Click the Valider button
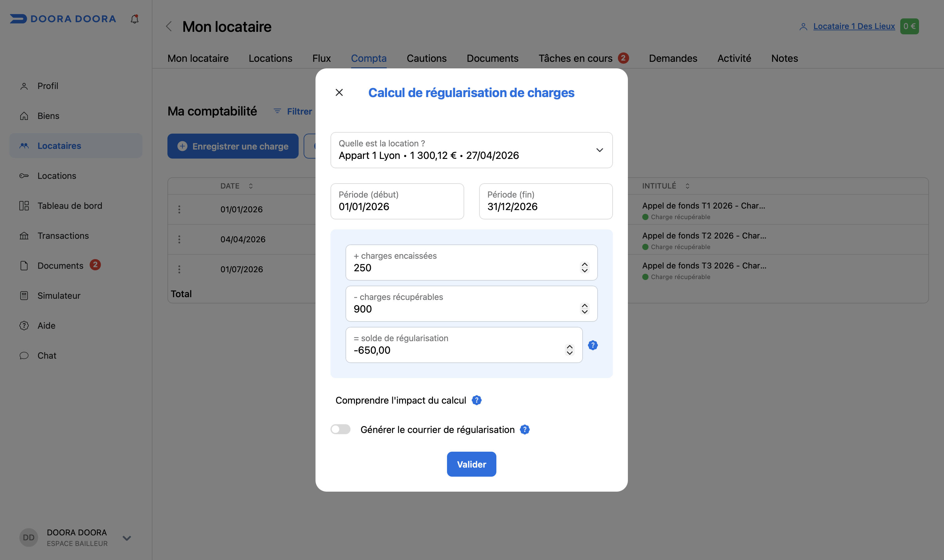This screenshot has height=560, width=944. pyautogui.click(x=471, y=464)
